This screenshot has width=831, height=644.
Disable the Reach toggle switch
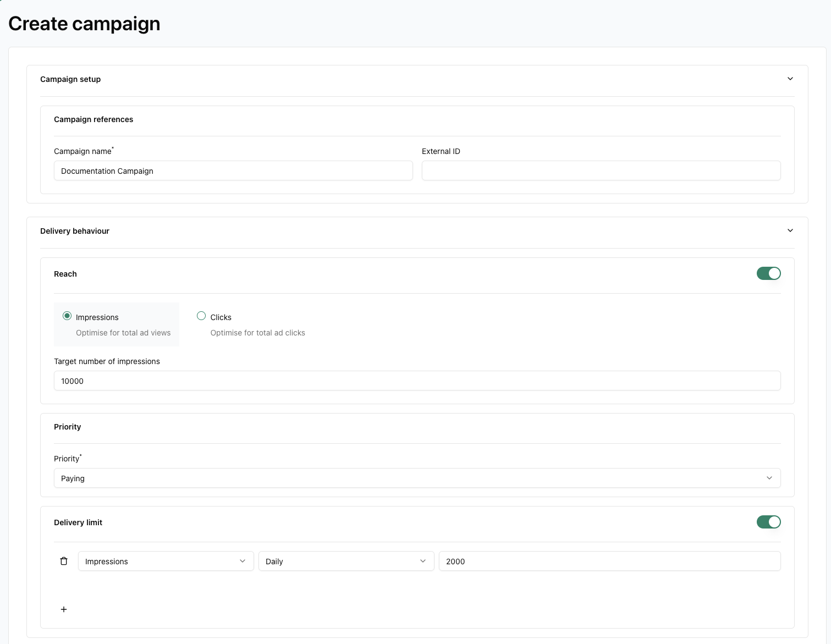point(768,273)
